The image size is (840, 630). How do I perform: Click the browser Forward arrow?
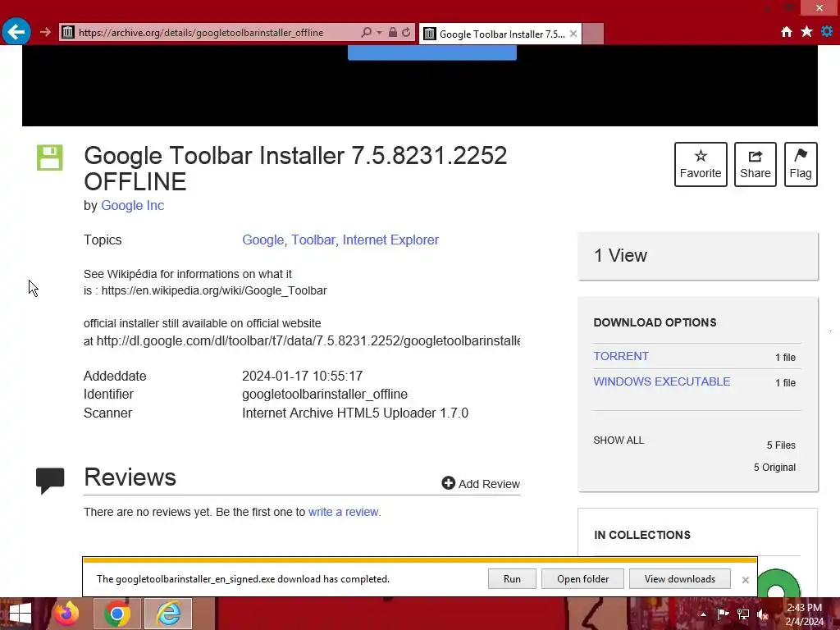coord(46,32)
